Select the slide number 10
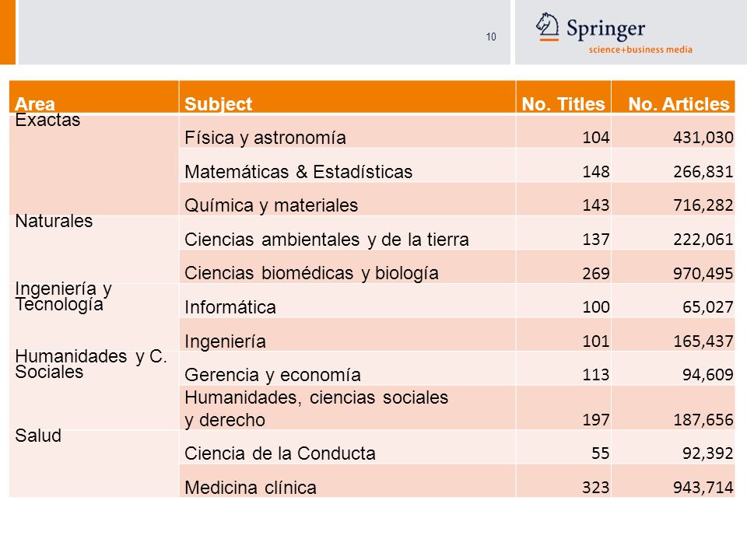Viewport: 747px width, 560px height. (491, 37)
